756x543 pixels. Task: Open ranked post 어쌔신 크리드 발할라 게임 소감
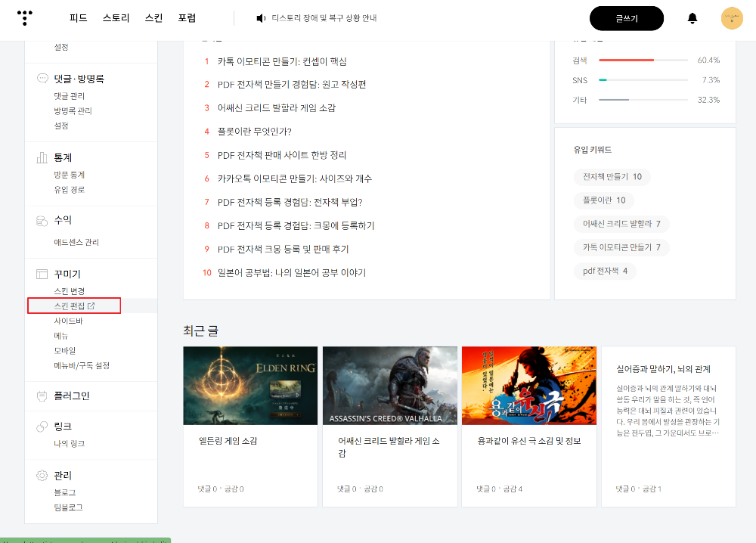(276, 107)
